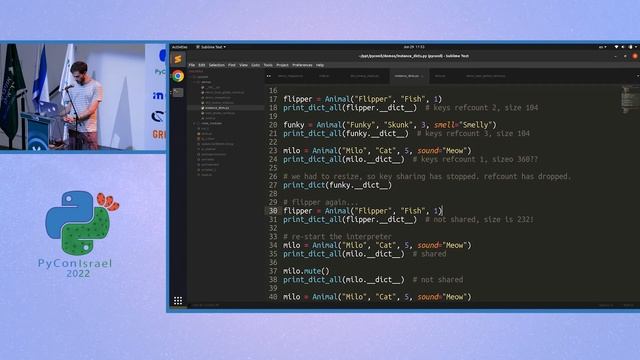Screen dimensions: 640x360
Task: Open the Preferences menu
Action: [x=302, y=65]
